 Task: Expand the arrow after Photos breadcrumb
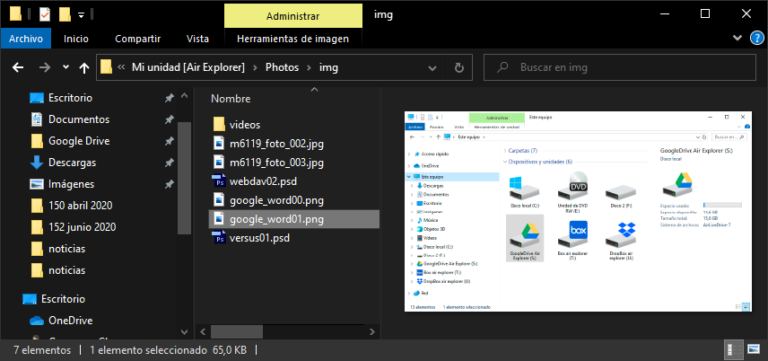[x=309, y=68]
